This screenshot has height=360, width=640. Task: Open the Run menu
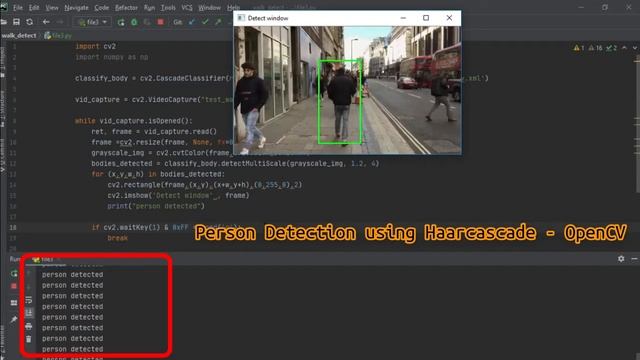pyautogui.click(x=149, y=8)
